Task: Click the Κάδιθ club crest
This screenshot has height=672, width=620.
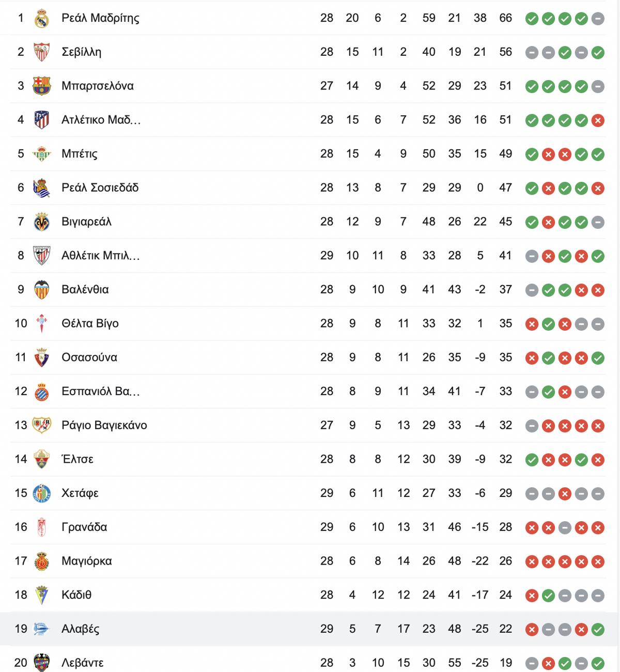Action: (x=41, y=595)
